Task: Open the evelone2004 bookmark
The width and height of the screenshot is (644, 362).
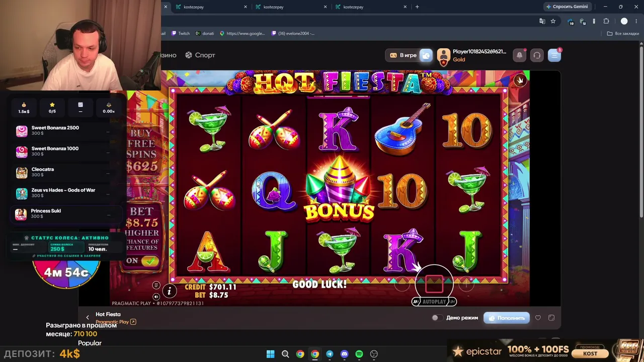Action: click(x=293, y=34)
